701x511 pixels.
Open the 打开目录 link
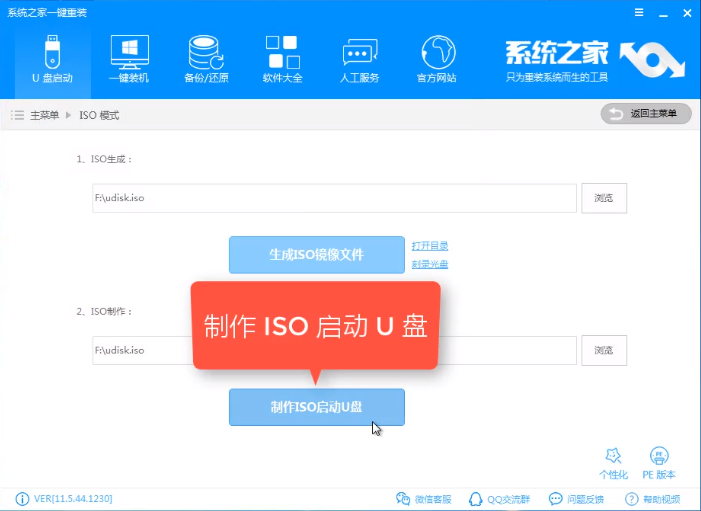pos(429,245)
